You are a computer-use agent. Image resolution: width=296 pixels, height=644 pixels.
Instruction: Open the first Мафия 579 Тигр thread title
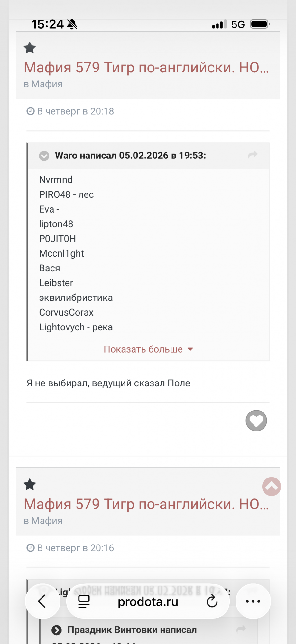coord(146,68)
